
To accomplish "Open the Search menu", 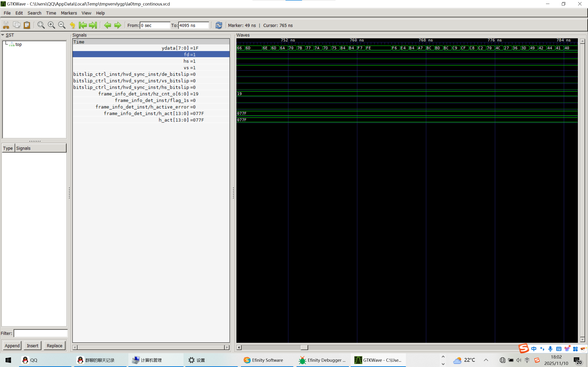I will (x=34, y=13).
